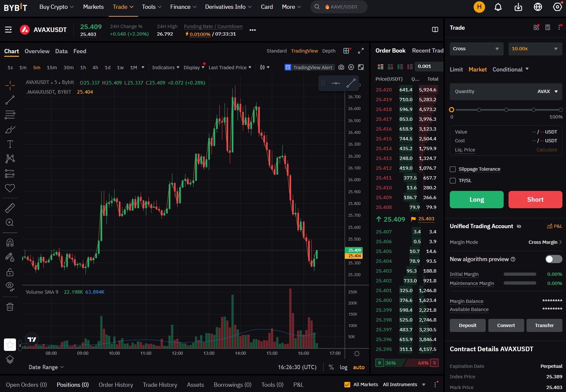This screenshot has width=566, height=392.
Task: Delete drawings with the trash icon
Action: pos(10,307)
